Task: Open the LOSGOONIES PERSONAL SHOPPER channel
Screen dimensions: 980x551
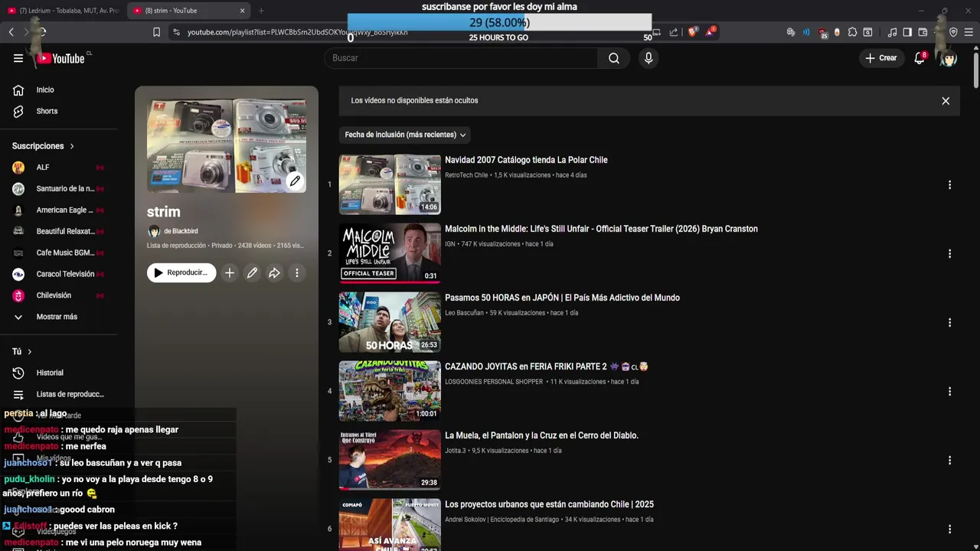Action: [x=494, y=382]
